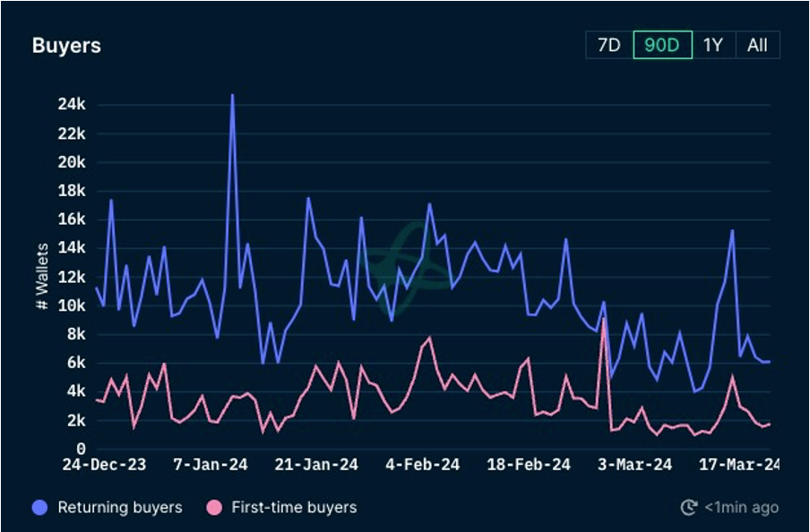
Task: Show the All time range
Action: [757, 45]
